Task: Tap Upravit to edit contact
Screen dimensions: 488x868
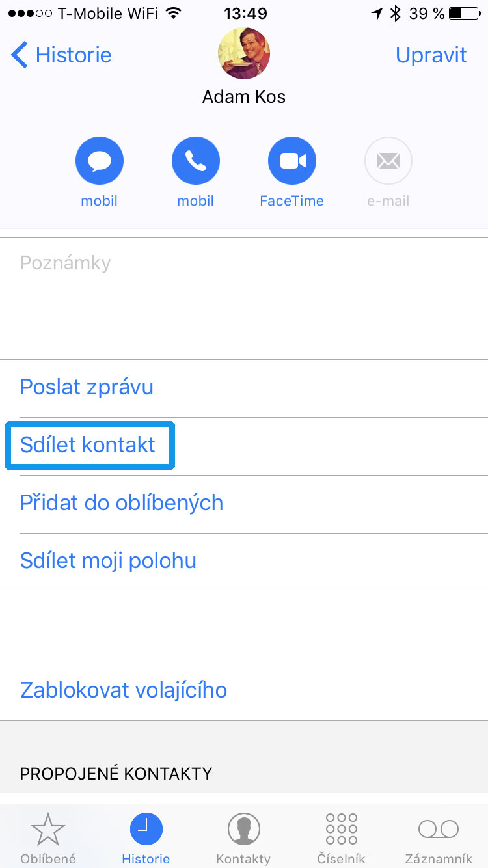Action: pyautogui.click(x=431, y=55)
